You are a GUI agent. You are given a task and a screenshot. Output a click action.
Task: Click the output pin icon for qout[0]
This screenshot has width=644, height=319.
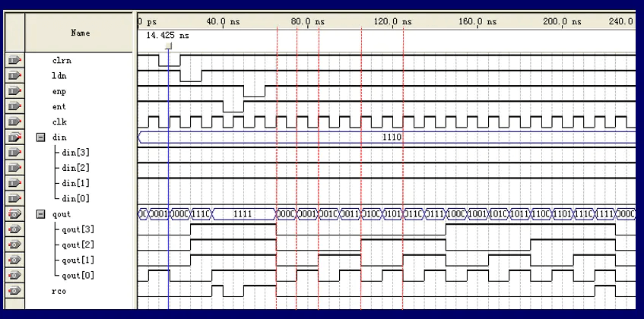[x=14, y=276]
